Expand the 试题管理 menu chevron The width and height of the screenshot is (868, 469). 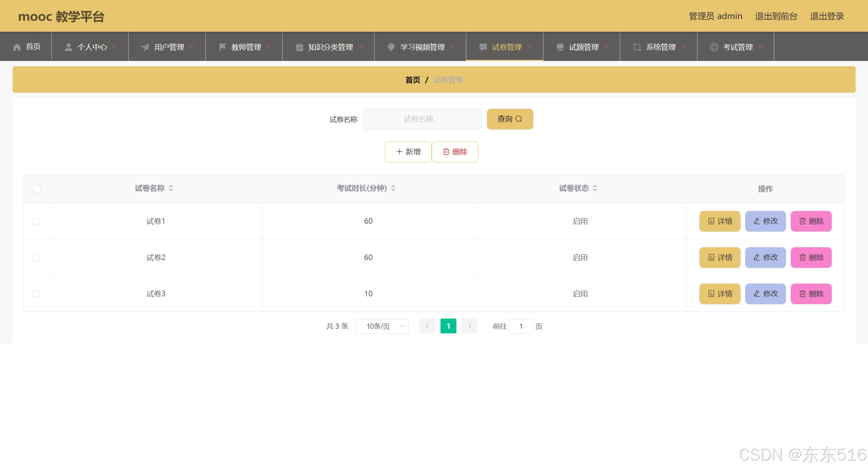(x=607, y=47)
